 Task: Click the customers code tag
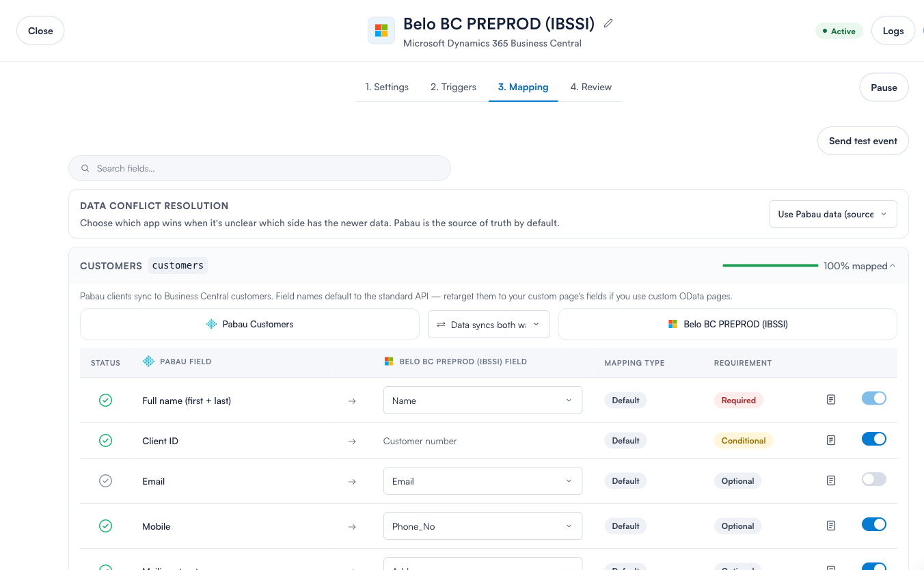[x=178, y=265]
